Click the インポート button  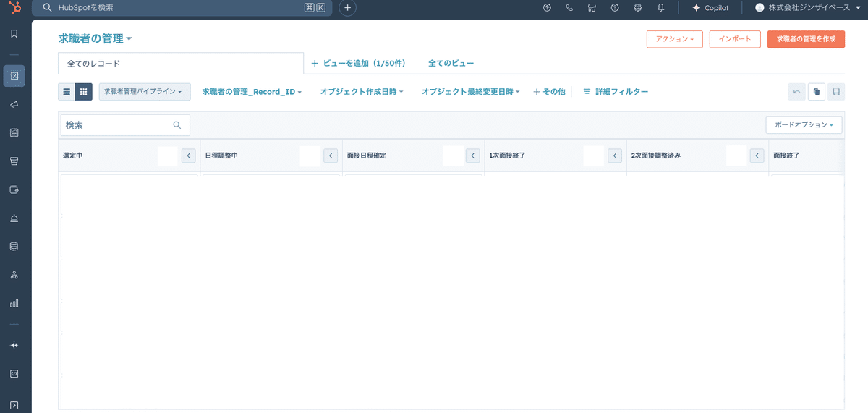click(735, 39)
